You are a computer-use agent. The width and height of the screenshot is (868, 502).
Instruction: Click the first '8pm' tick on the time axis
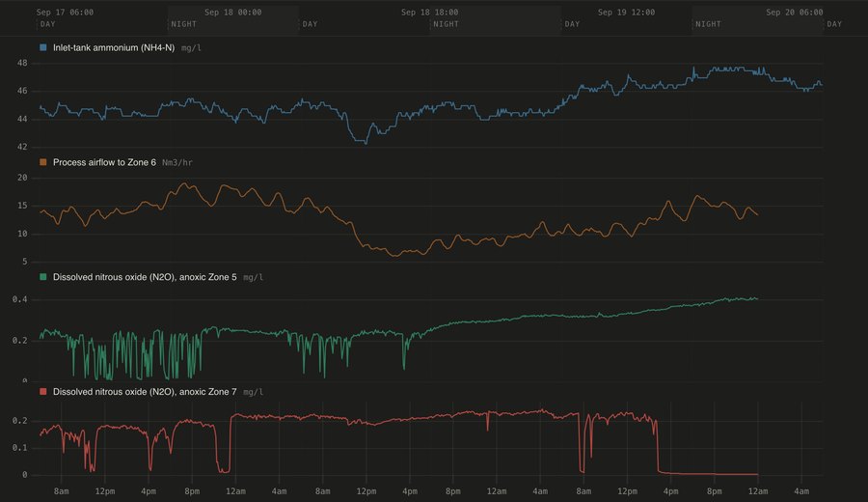point(192,491)
